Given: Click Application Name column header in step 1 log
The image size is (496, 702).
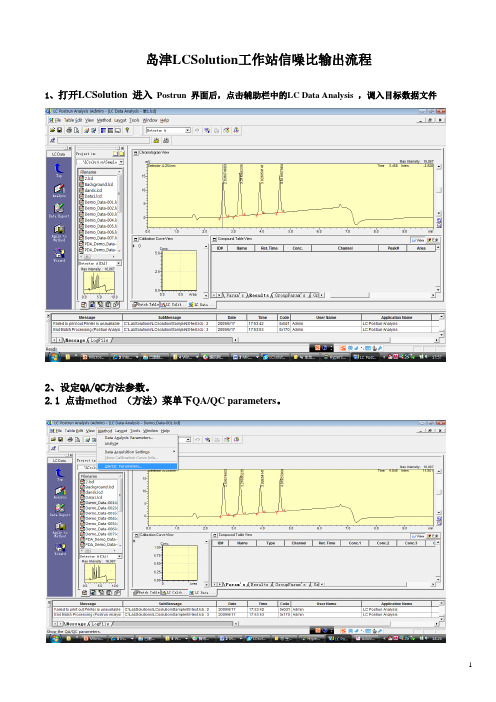Looking at the screenshot, I should [396, 317].
